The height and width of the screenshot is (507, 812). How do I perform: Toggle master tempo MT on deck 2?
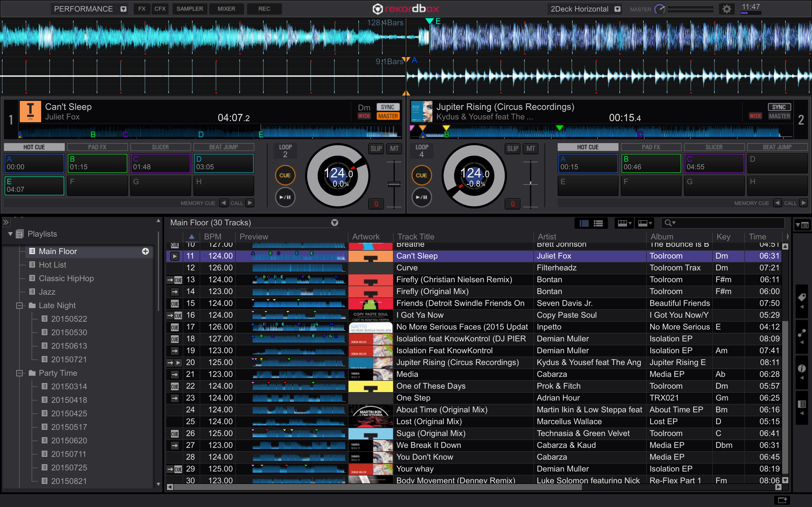pos(531,148)
